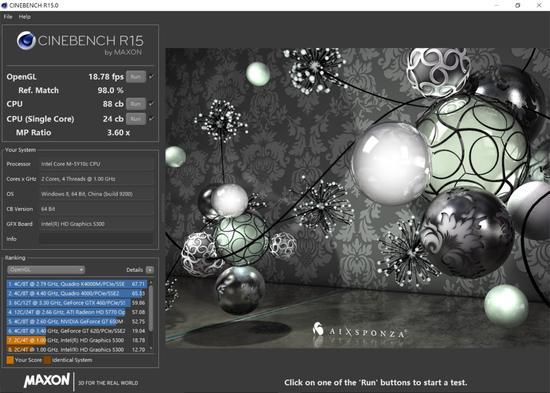Open ranking details with the arrow icon
This screenshot has width=550, height=393.
(150, 269)
